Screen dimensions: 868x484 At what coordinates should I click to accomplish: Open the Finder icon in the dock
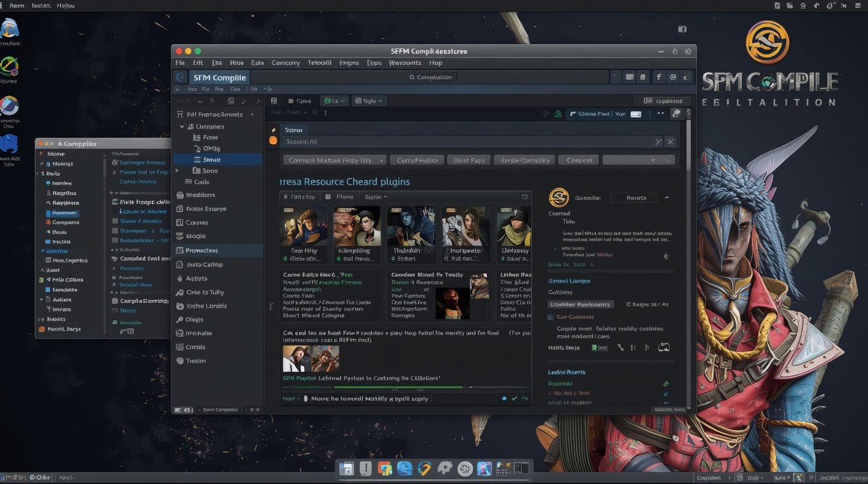[346, 468]
